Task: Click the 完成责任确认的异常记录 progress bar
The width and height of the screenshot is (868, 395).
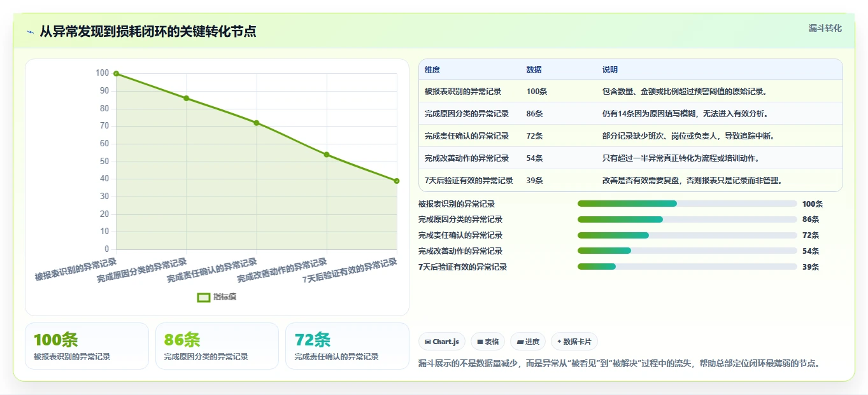Action: [687, 235]
